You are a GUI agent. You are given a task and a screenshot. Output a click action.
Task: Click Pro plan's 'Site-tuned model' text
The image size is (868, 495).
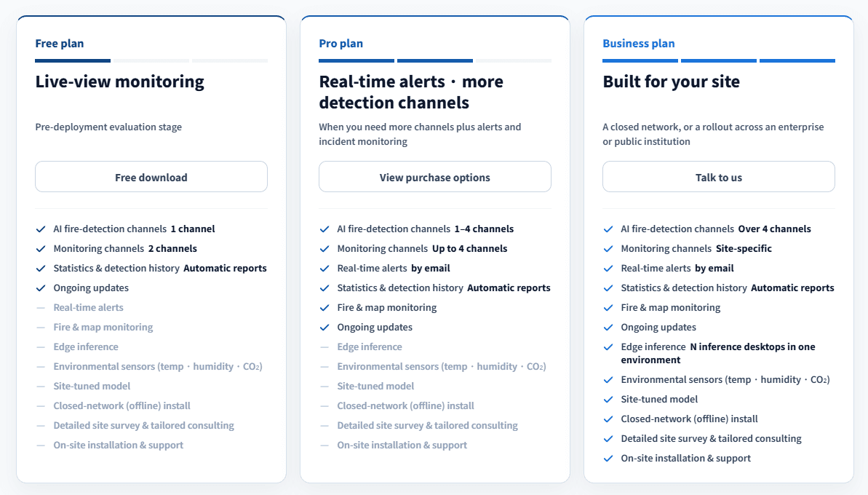coord(376,387)
